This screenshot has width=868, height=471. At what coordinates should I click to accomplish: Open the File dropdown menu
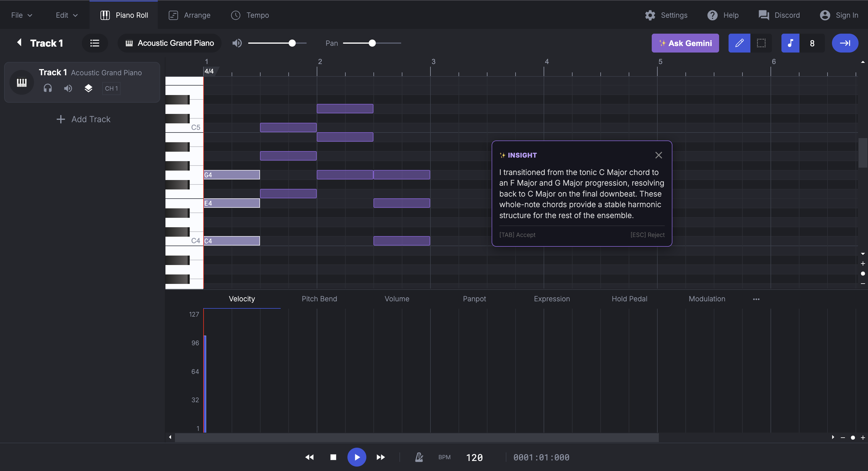pos(22,15)
